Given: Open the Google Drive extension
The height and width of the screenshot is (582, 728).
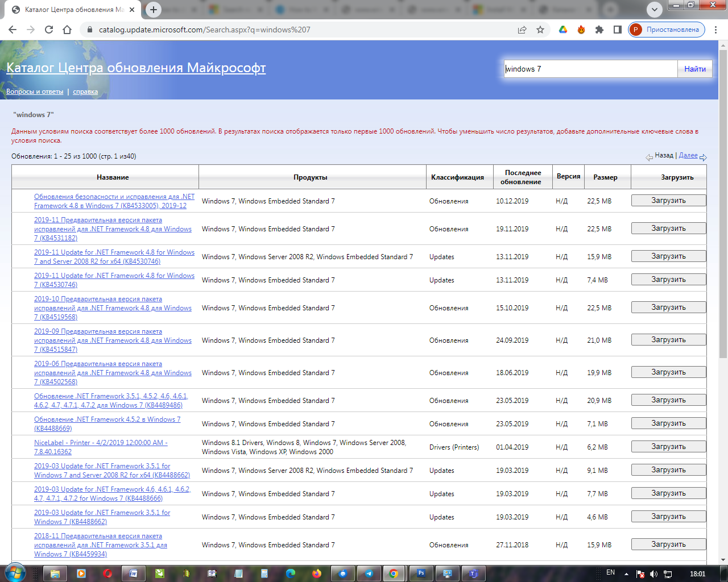Looking at the screenshot, I should tap(563, 30).
